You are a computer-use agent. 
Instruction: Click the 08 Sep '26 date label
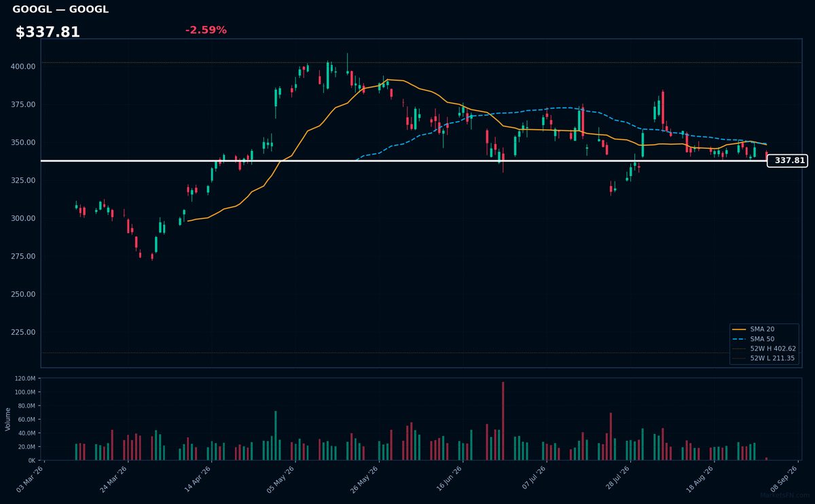click(783, 480)
